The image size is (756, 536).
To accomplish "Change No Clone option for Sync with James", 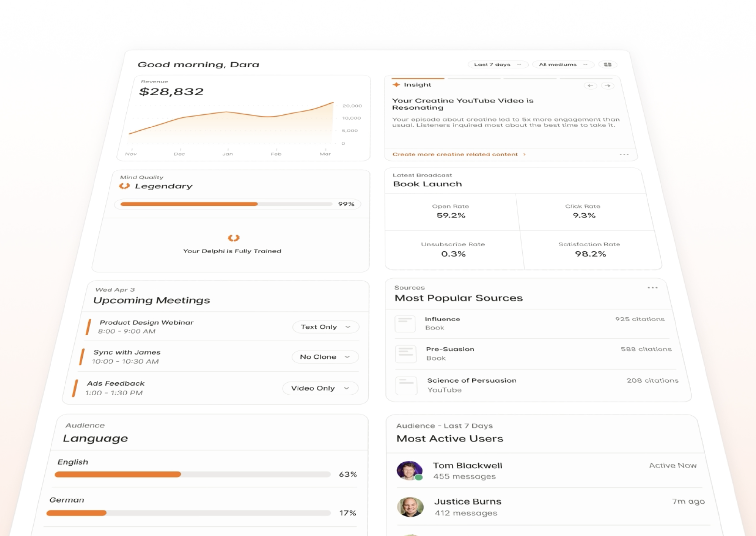I will click(325, 357).
